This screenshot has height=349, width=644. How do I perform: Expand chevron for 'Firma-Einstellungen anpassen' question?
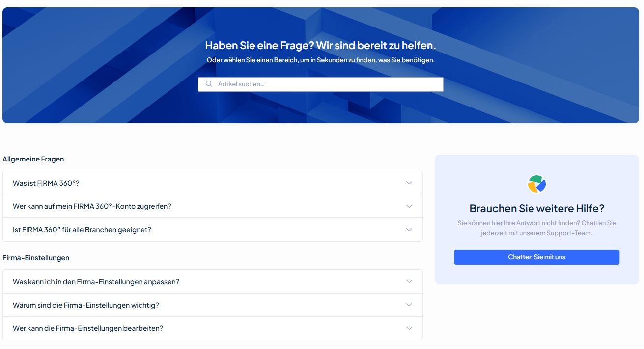409,281
